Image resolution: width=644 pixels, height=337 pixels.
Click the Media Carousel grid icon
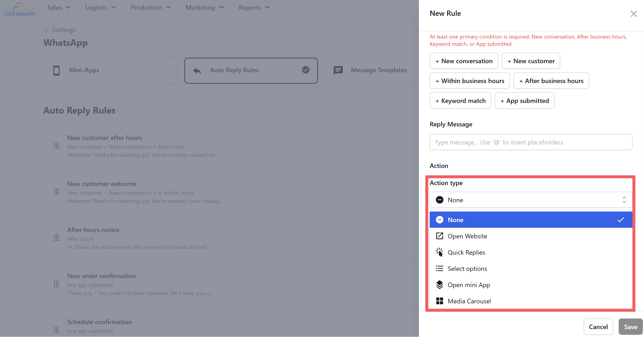point(439,301)
